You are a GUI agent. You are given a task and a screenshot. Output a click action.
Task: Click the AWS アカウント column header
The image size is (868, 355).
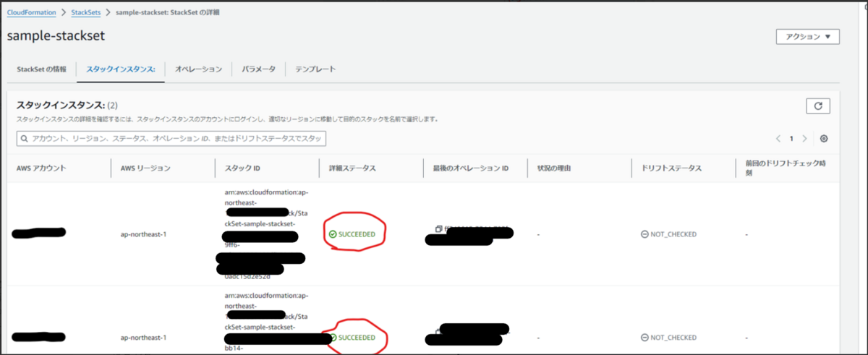click(x=41, y=168)
